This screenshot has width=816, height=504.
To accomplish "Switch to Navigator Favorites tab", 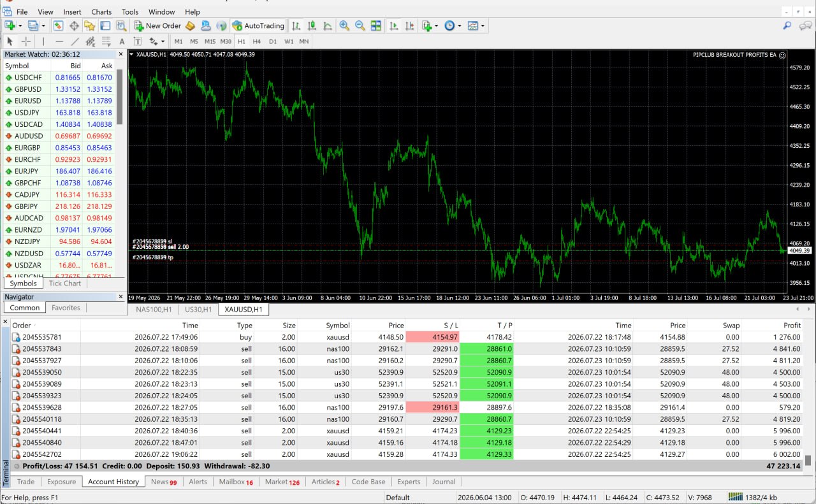I will (66, 308).
